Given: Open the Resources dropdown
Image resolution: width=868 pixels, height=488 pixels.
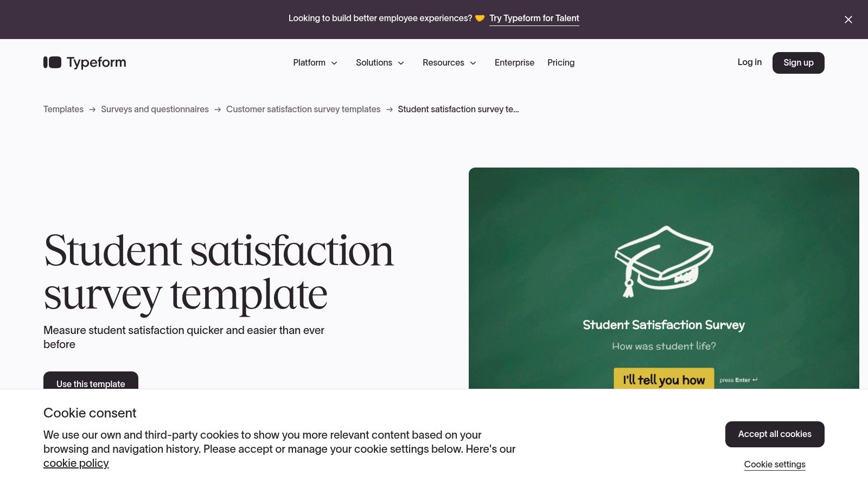Looking at the screenshot, I should point(443,63).
